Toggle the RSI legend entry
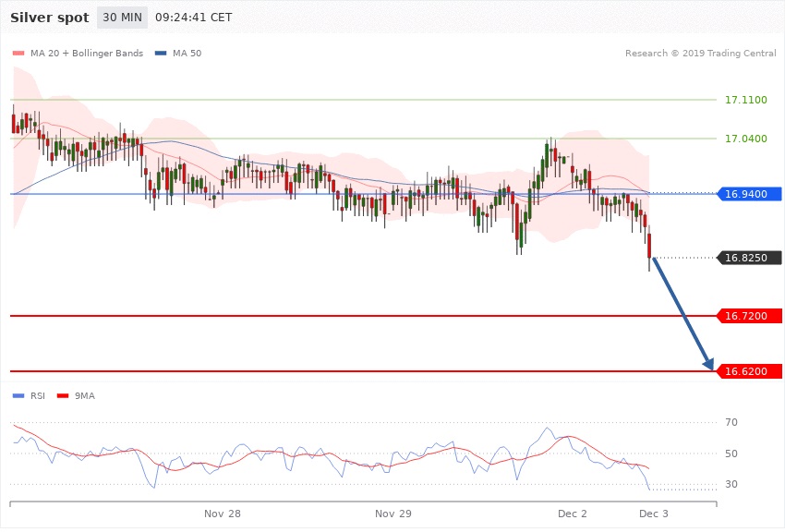This screenshot has width=785, height=532. tap(29, 395)
